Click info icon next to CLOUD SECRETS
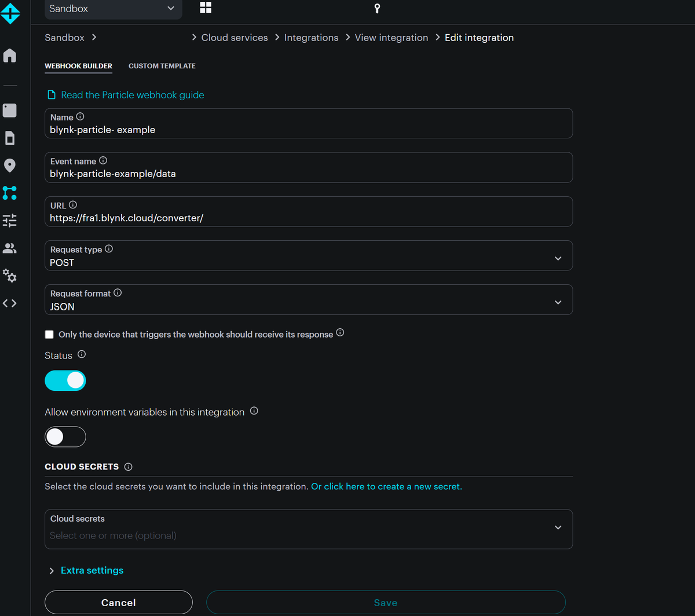This screenshot has width=695, height=616. [x=129, y=467]
